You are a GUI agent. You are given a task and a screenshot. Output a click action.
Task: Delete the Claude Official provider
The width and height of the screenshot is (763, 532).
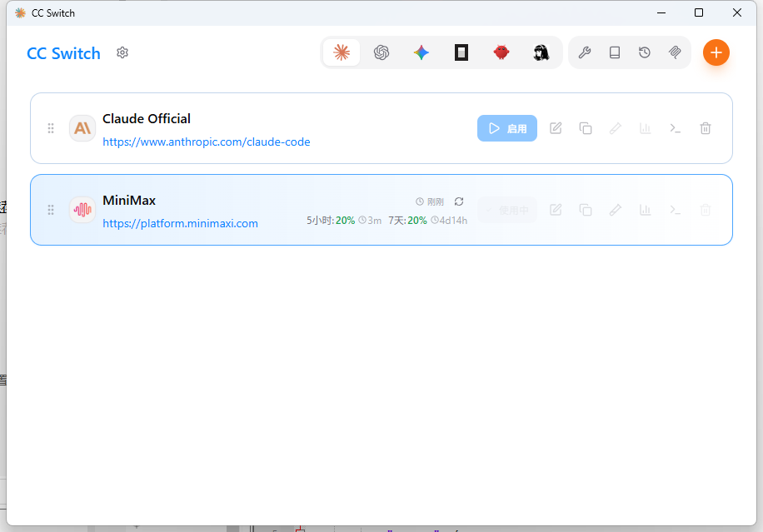pos(705,128)
